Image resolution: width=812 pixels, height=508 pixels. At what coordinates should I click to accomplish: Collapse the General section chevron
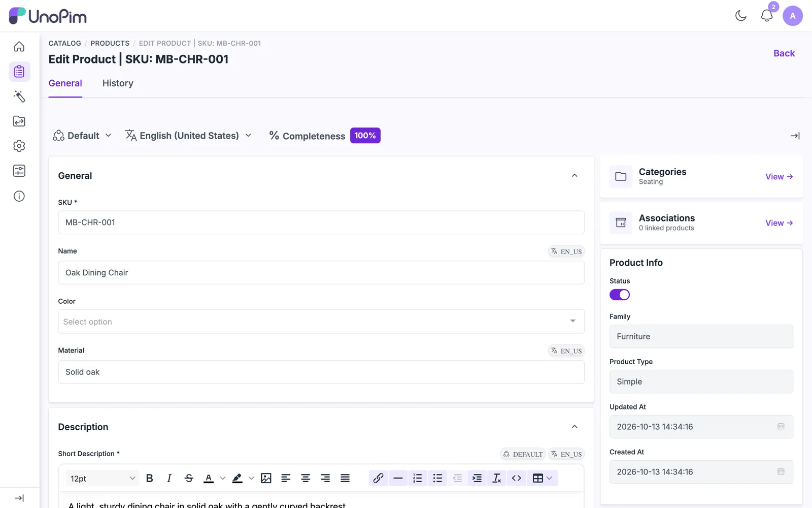click(574, 176)
